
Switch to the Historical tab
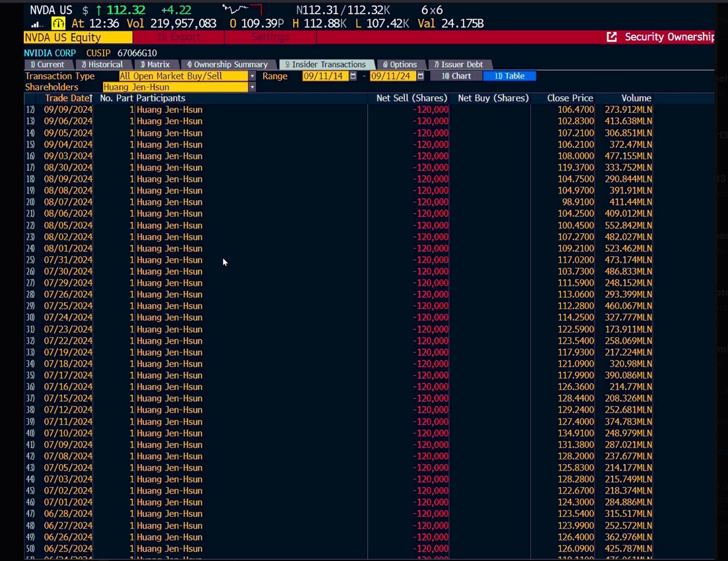(x=102, y=65)
